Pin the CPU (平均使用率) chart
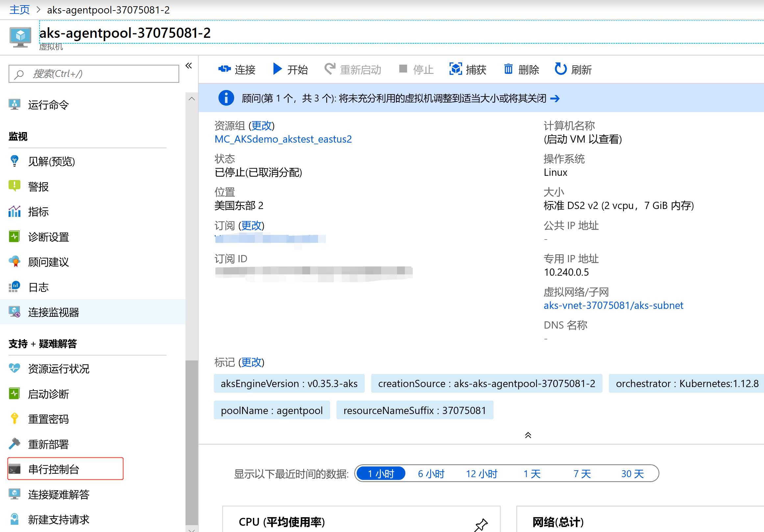Viewport: 764px width, 532px height. click(x=481, y=525)
